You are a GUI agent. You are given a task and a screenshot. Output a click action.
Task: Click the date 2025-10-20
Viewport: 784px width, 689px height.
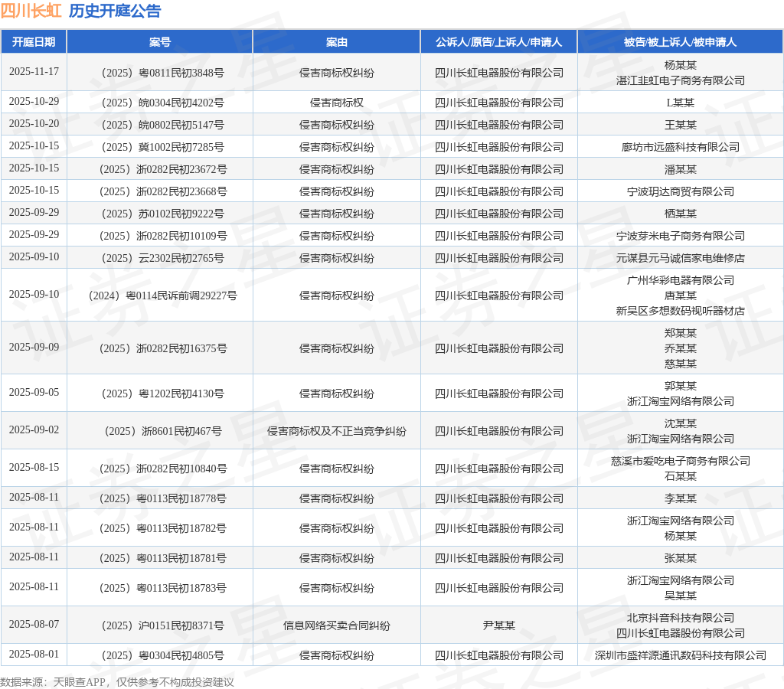click(x=34, y=123)
